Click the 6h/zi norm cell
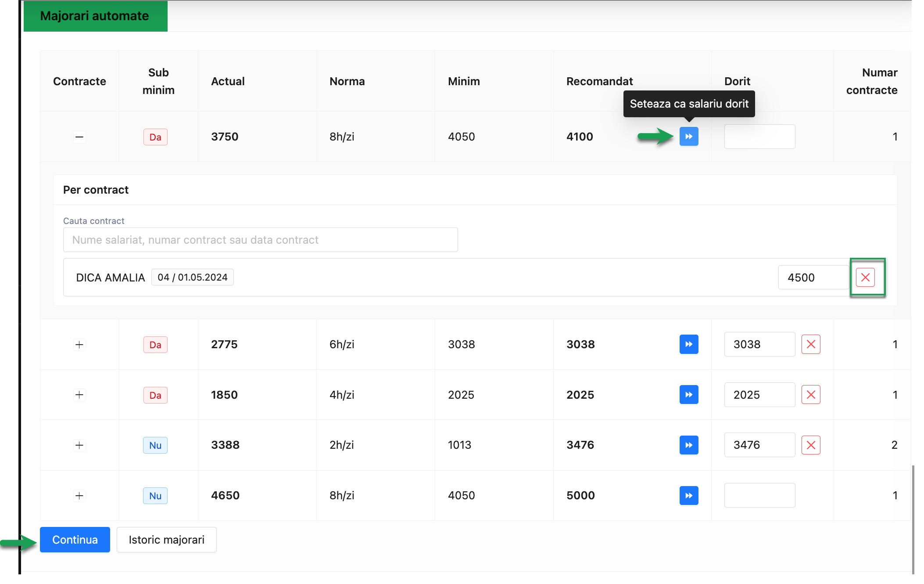Image resolution: width=924 pixels, height=584 pixels. point(342,344)
